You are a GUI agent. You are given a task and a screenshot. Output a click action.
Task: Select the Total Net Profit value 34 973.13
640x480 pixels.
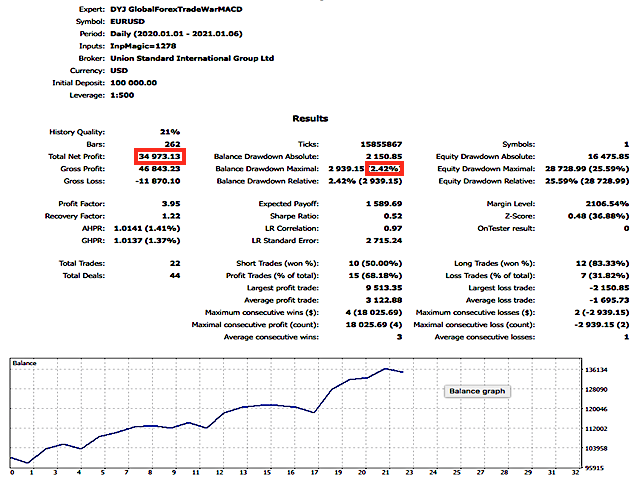point(160,156)
